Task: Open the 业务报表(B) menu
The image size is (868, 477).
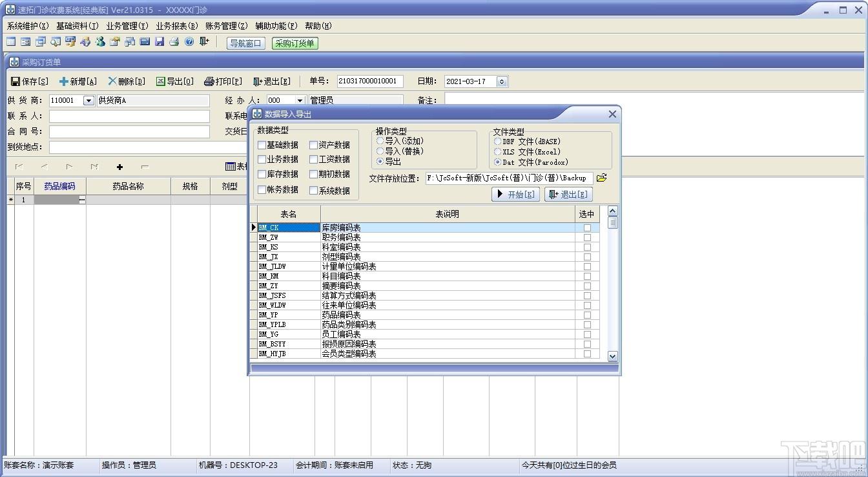Action: [x=177, y=26]
